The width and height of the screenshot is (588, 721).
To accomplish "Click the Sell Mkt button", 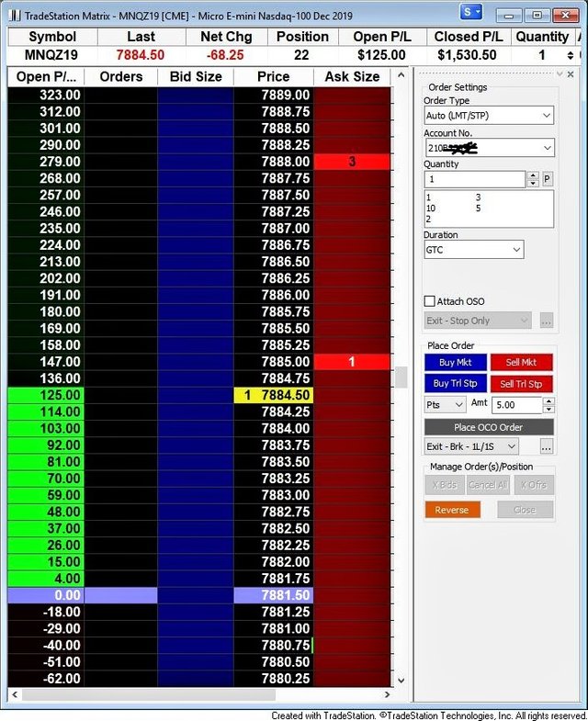I will [x=521, y=363].
